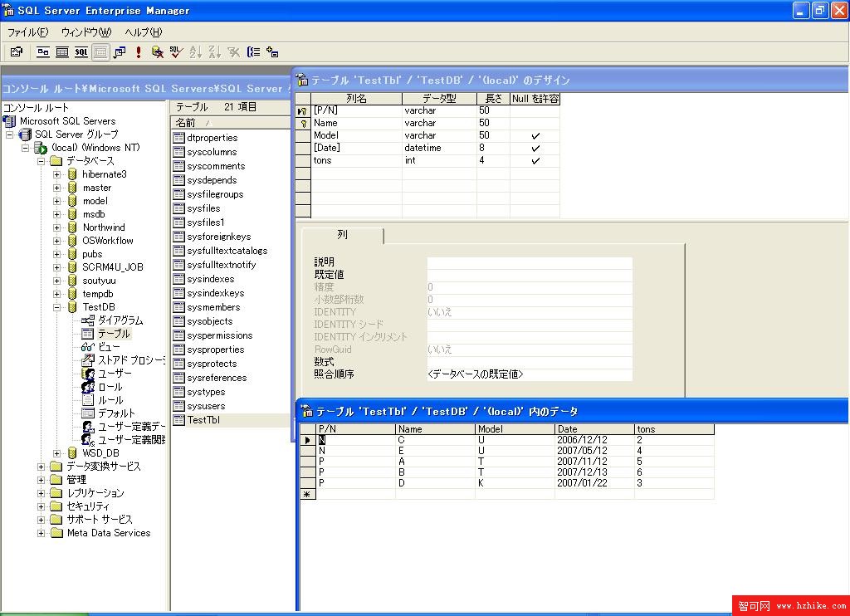Click the datetime data type cell
Viewport: 850px width, 616px height.
(440, 148)
